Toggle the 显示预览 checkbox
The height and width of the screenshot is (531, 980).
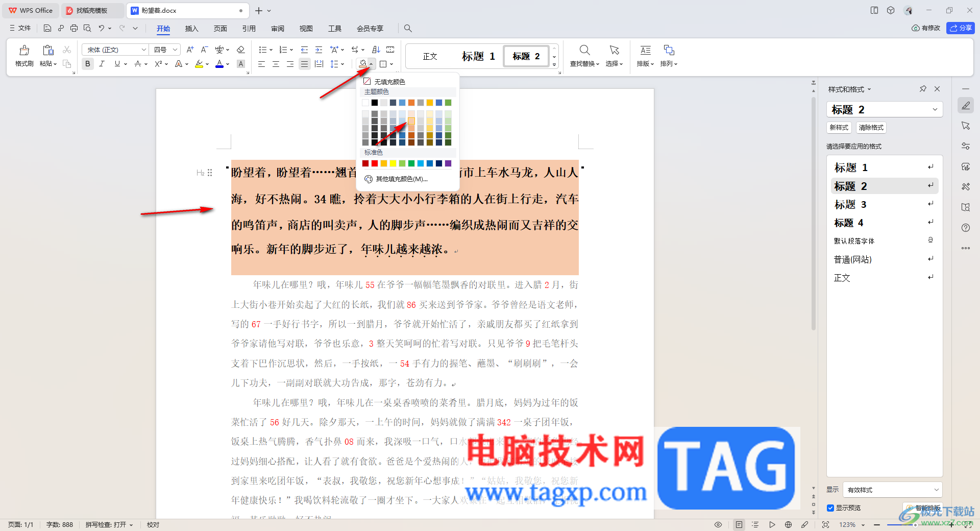[830, 508]
